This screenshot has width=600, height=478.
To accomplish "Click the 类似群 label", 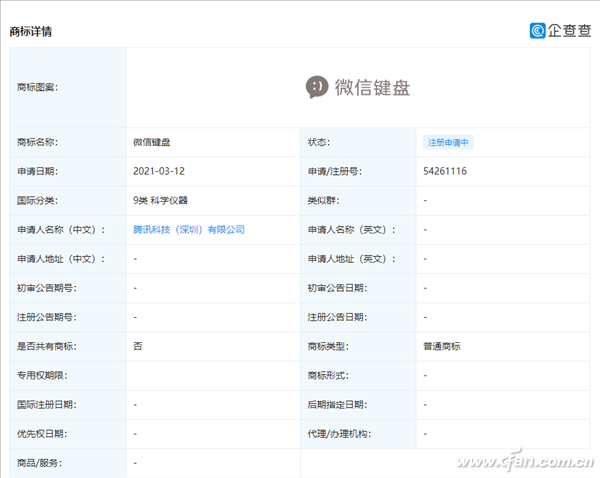I will pyautogui.click(x=323, y=200).
